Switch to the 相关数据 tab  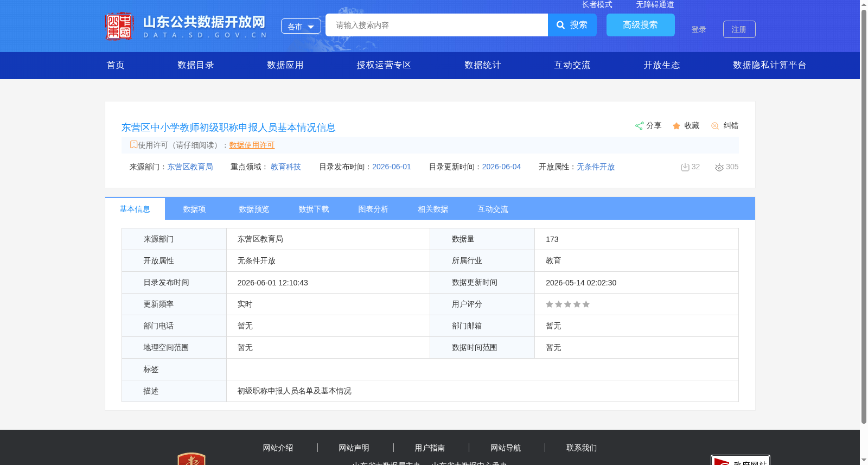[x=433, y=209]
